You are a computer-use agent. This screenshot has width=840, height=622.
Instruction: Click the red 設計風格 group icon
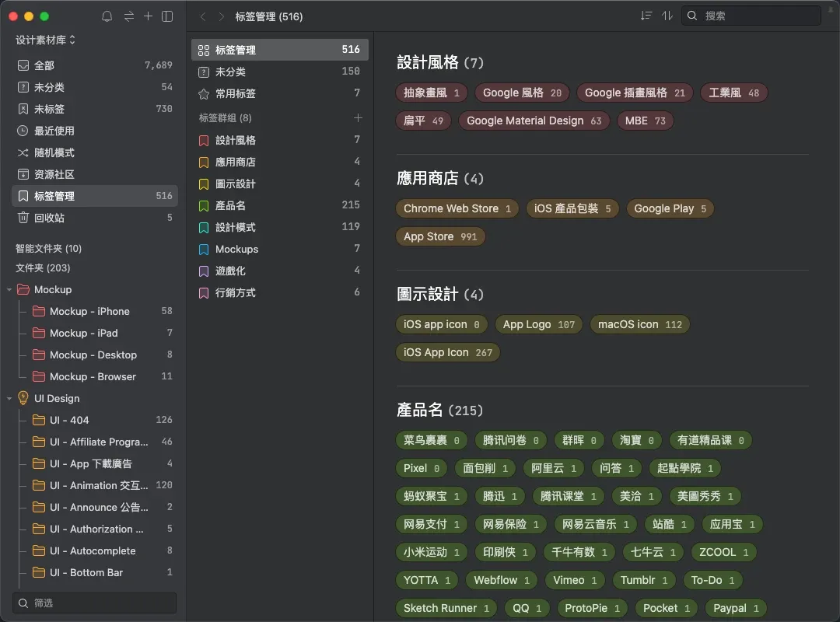click(x=204, y=141)
